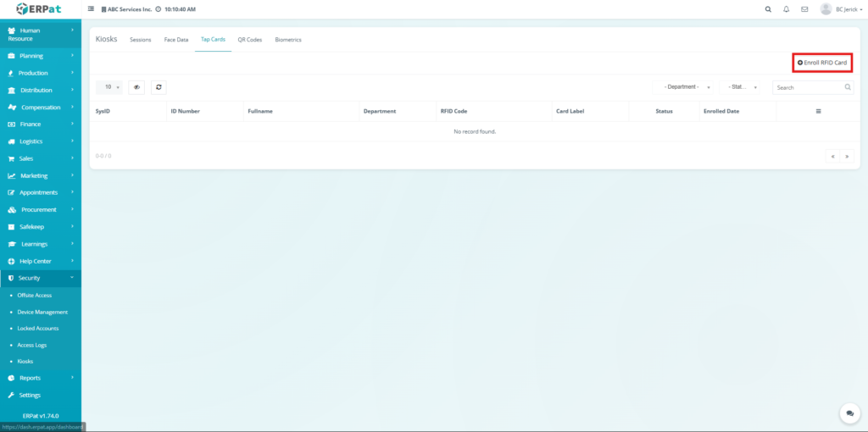The width and height of the screenshot is (868, 432).
Task: Click the search magnifier icon in header
Action: 768,9
